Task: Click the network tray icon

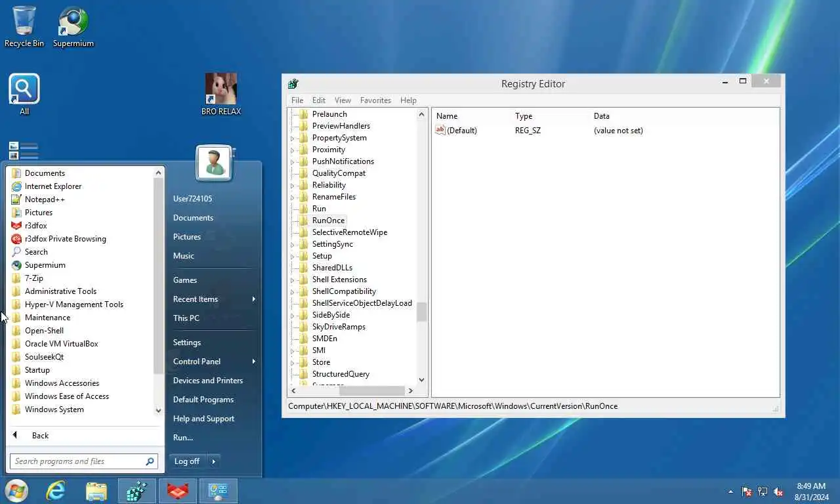Action: [763, 491]
